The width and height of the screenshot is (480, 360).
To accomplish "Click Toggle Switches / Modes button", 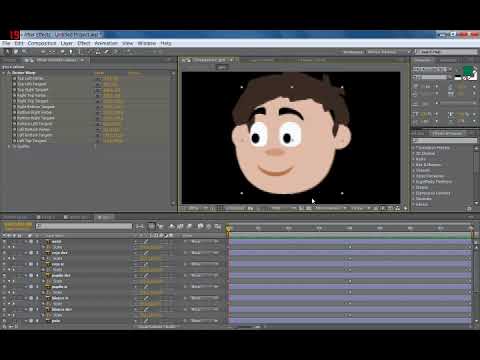I will (x=157, y=327).
